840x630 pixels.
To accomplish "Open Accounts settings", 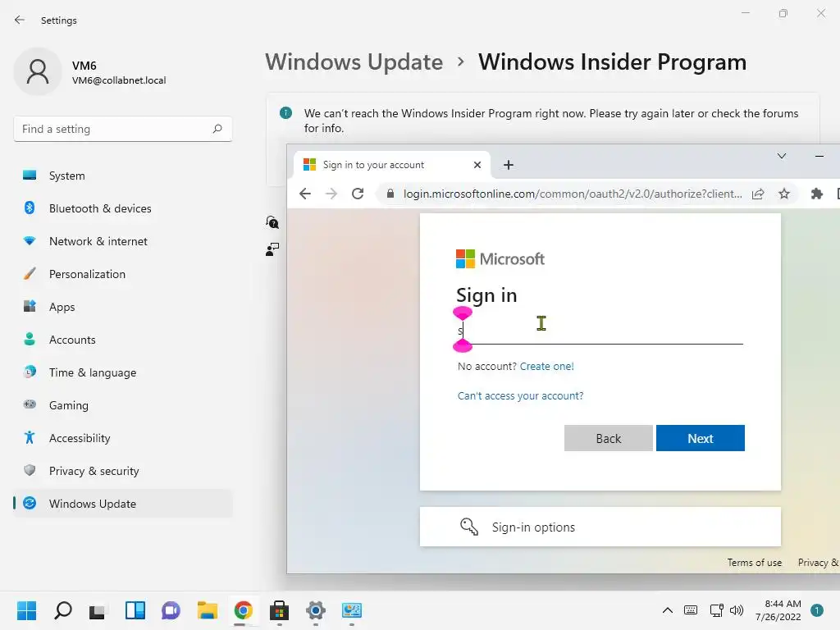I will tap(123, 340).
